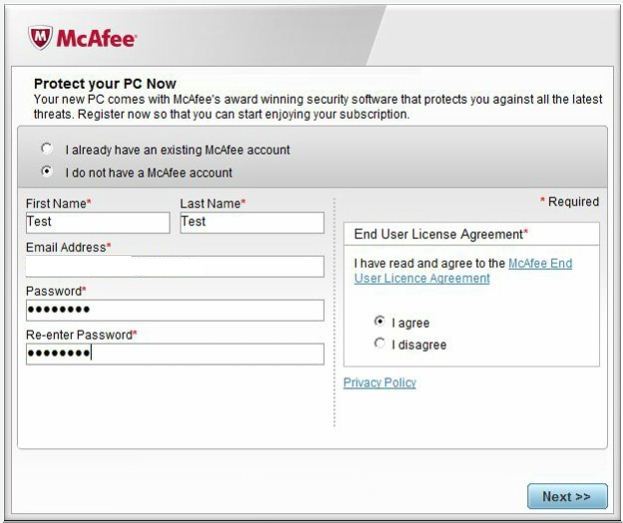The height and width of the screenshot is (523, 623).
Task: Click the Next >> button
Action: click(x=567, y=496)
